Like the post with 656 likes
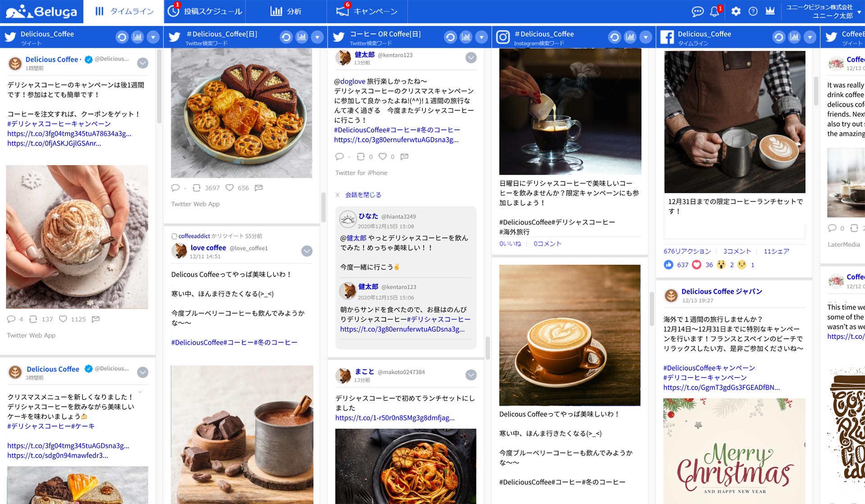Image resolution: width=865 pixels, height=504 pixels. [x=230, y=188]
